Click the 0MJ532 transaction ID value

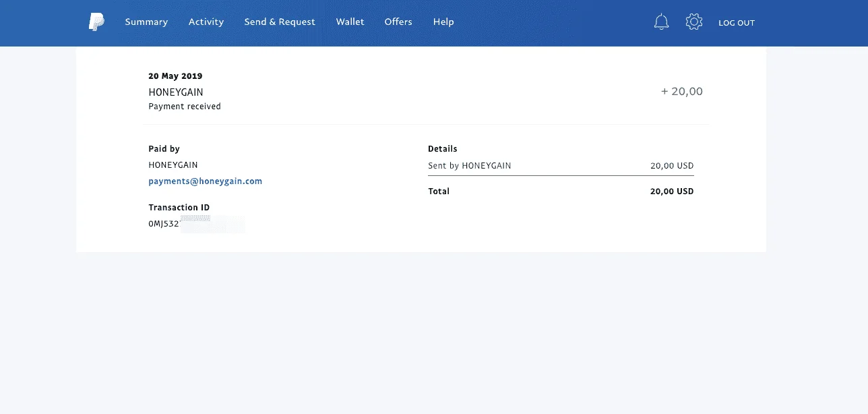(164, 224)
